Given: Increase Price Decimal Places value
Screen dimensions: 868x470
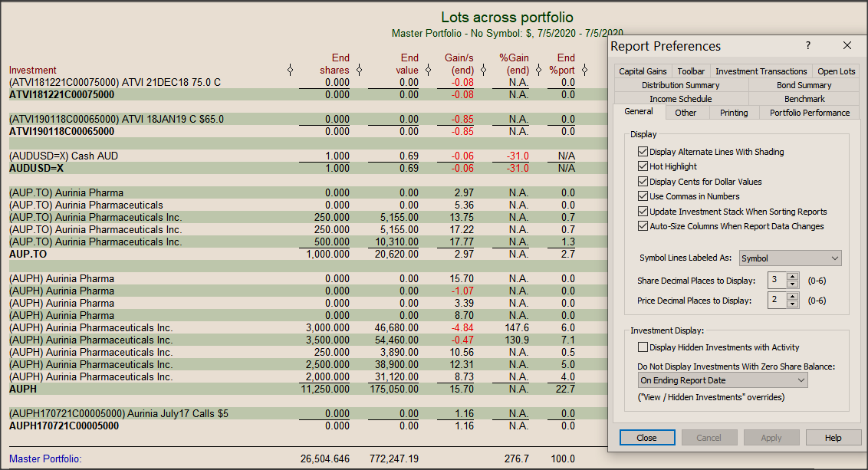Looking at the screenshot, I should click(793, 297).
